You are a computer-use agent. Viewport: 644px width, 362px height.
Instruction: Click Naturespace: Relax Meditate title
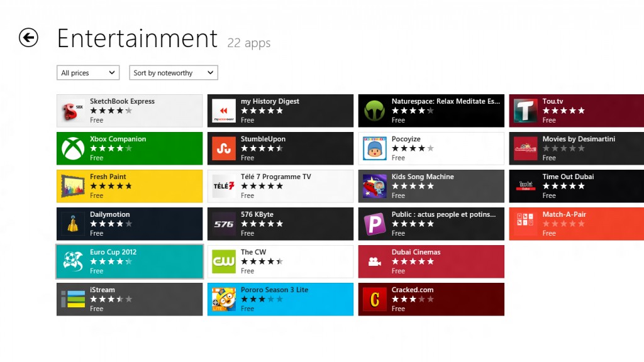pos(446,101)
